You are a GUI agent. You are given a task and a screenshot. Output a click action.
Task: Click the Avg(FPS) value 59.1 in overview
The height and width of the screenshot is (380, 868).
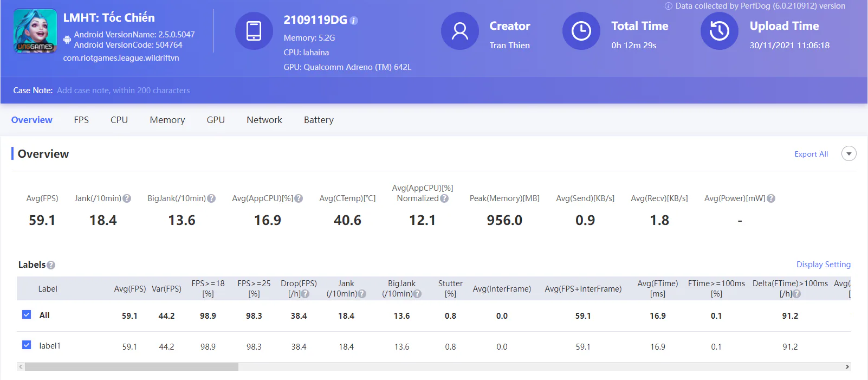click(42, 220)
